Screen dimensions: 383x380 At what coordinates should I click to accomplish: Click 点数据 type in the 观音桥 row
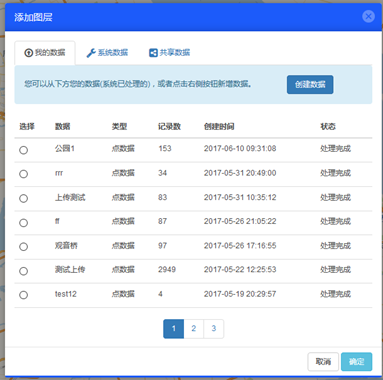coord(123,246)
